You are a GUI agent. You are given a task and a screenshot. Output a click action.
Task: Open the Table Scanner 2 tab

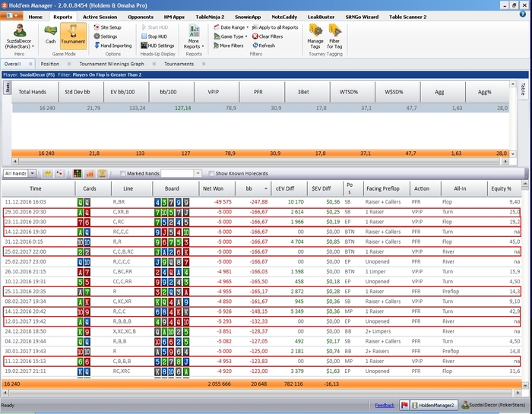[x=408, y=17]
